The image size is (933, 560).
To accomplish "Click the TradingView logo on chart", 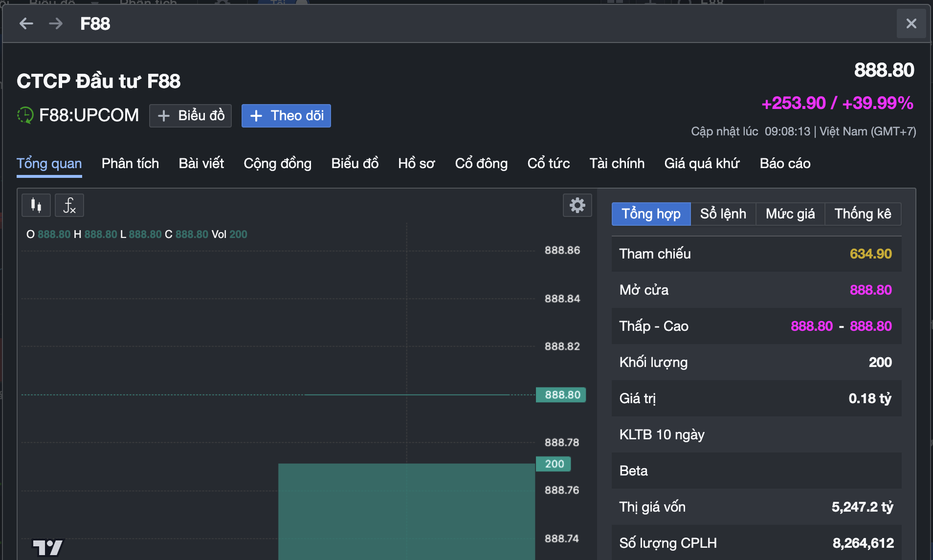I will click(47, 547).
